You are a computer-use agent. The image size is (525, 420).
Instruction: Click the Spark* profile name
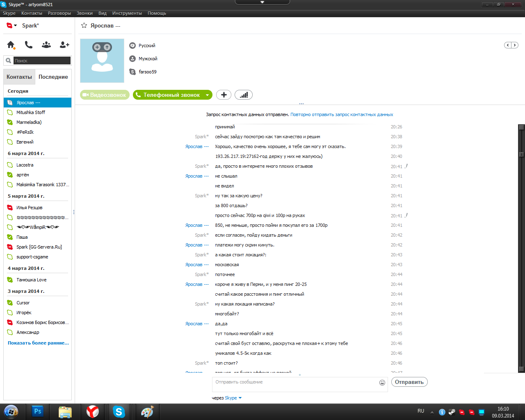pyautogui.click(x=30, y=25)
